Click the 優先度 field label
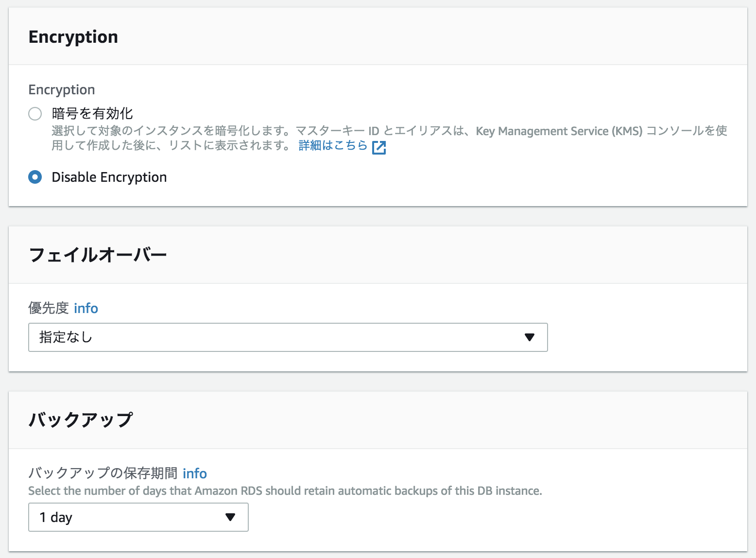756x558 pixels. (49, 308)
